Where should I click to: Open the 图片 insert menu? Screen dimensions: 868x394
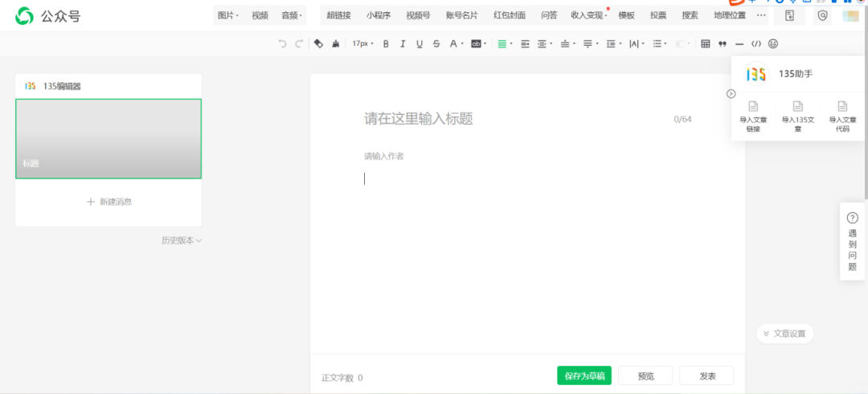click(228, 15)
